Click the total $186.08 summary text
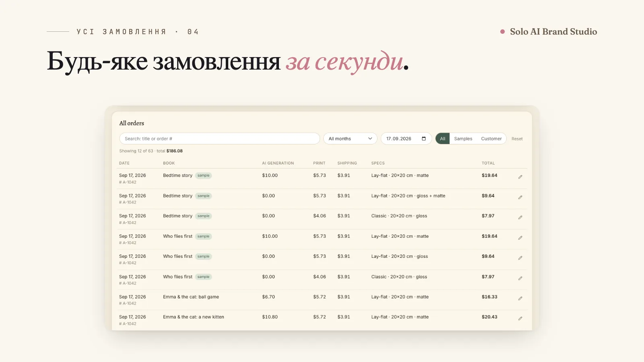Viewport: 644px width, 362px height. pyautogui.click(x=169, y=151)
